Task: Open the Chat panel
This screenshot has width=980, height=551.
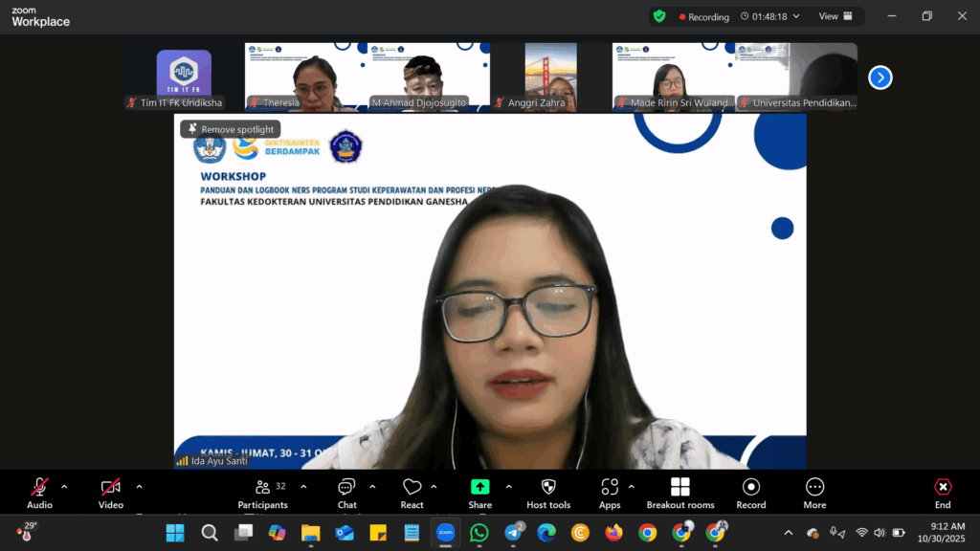Action: [x=346, y=488]
